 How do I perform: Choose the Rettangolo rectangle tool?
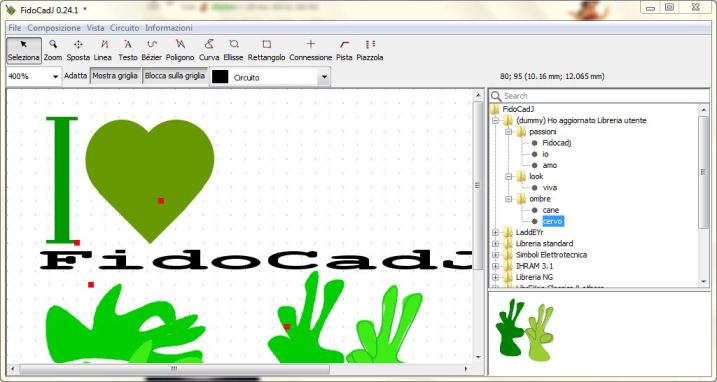click(x=267, y=50)
